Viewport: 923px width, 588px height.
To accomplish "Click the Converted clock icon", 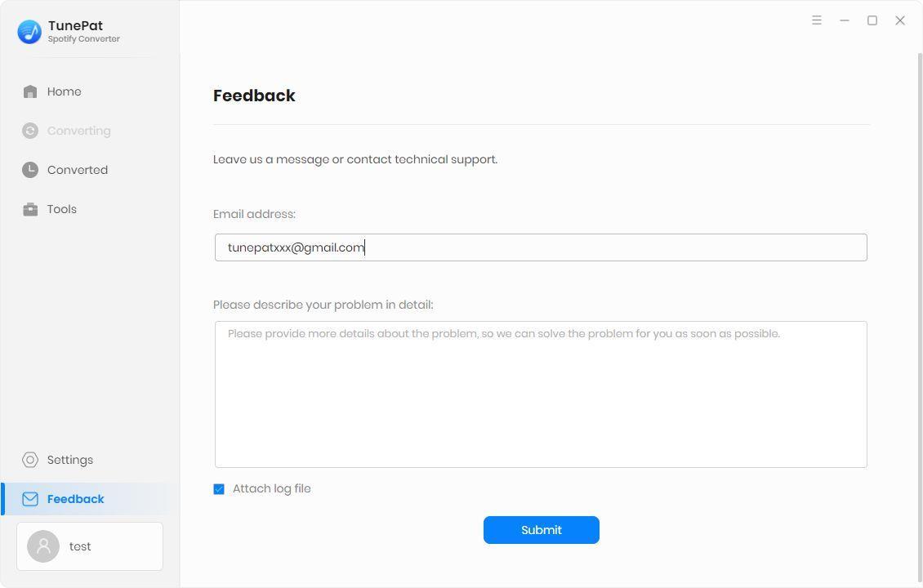I will (x=30, y=170).
